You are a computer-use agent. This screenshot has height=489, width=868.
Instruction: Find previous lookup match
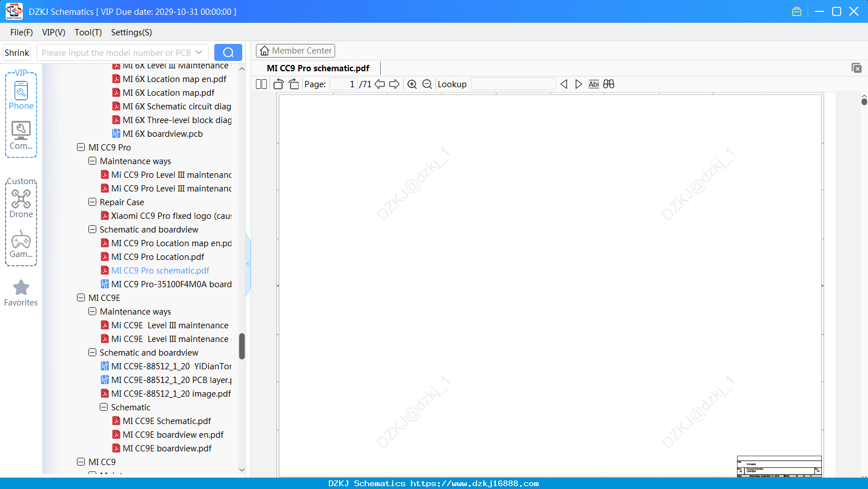pos(564,84)
